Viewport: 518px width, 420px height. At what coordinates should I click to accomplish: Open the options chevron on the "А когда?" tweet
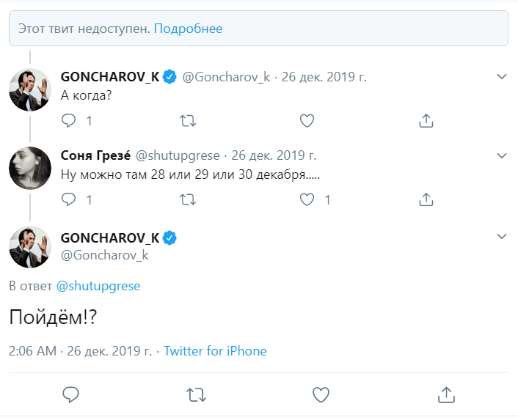(x=502, y=77)
